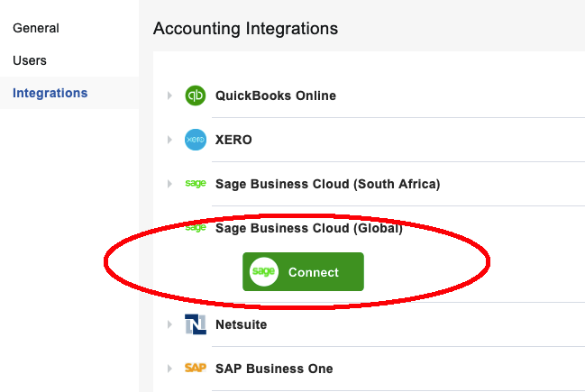The width and height of the screenshot is (585, 392).
Task: Go to the Users section
Action: pyautogui.click(x=30, y=60)
